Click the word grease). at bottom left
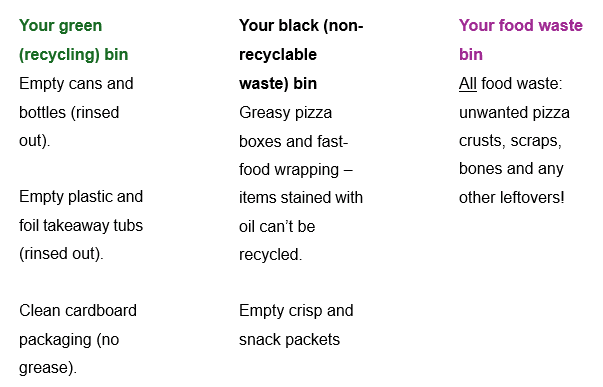Screen dimensions: 603x387 click(x=48, y=368)
